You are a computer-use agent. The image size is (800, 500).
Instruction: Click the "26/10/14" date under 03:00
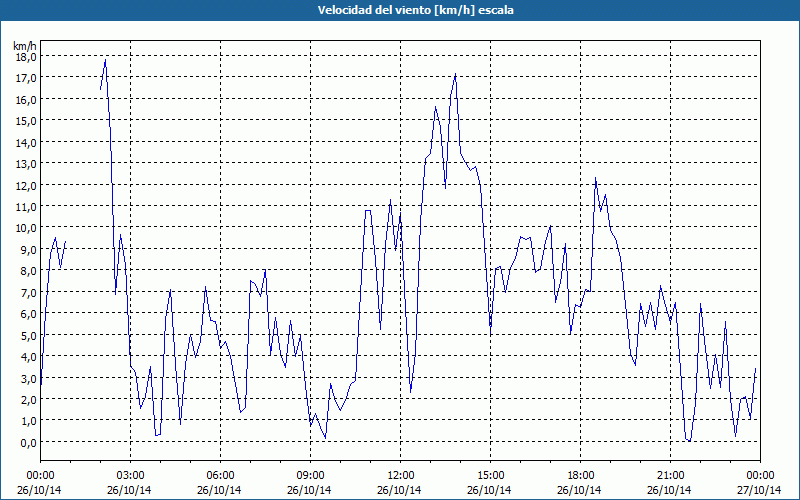[129, 490]
